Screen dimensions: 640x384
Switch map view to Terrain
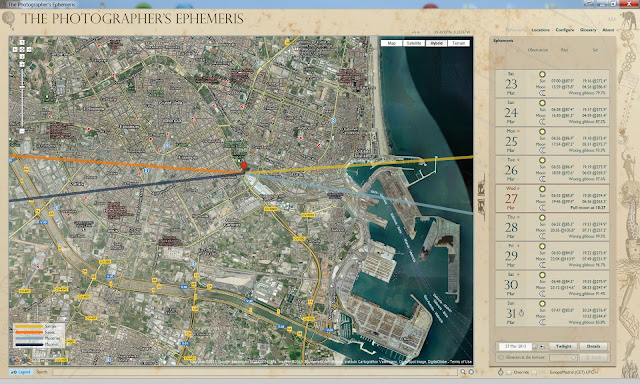[x=458, y=43]
